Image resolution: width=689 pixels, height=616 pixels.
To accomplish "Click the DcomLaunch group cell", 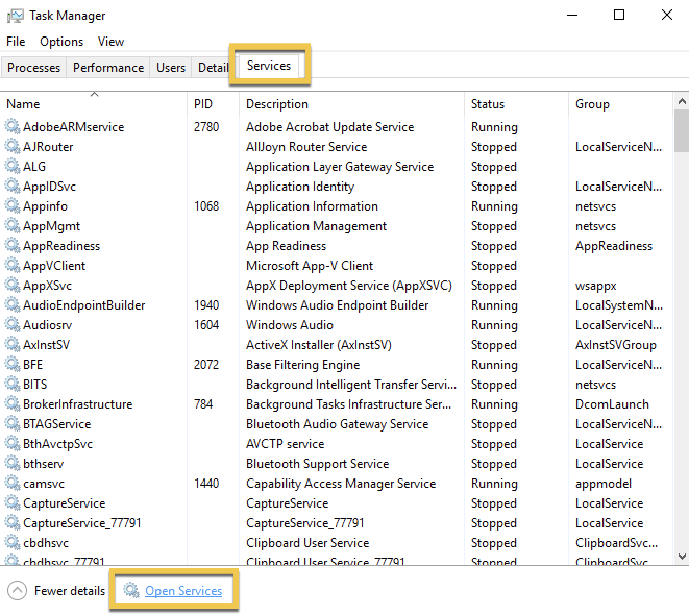I will pos(612,404).
